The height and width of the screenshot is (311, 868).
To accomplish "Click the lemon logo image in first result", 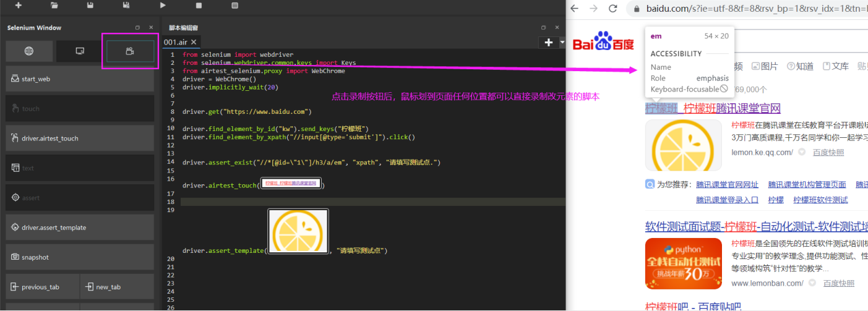I will coord(683,145).
